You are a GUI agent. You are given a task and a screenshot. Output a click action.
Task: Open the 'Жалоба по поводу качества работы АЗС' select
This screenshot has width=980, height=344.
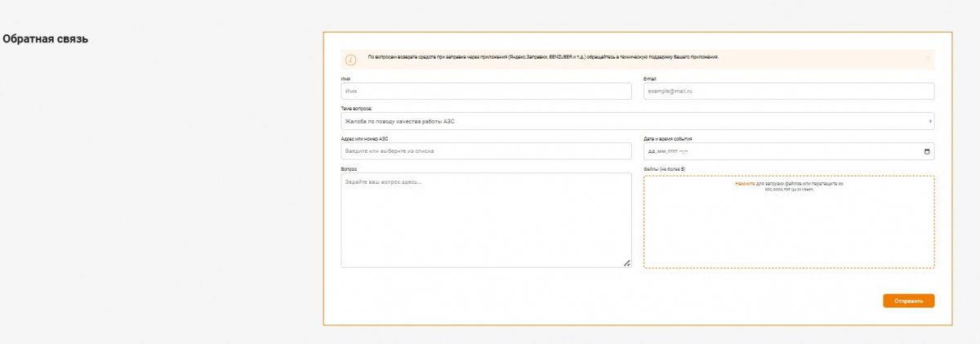click(637, 122)
